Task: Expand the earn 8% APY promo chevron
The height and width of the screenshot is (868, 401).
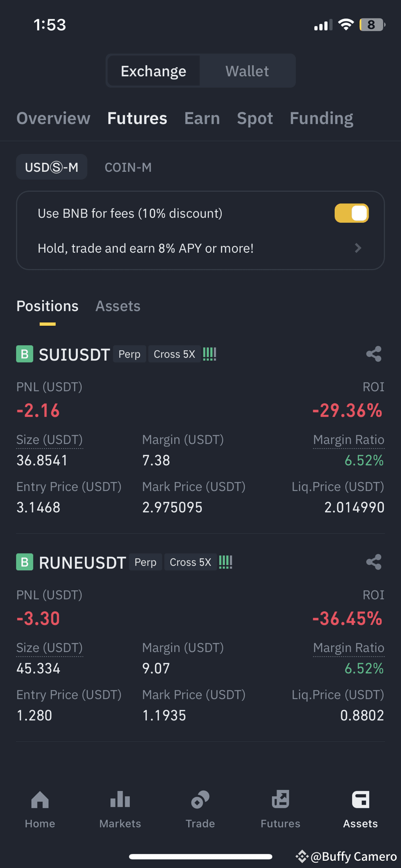Action: click(358, 248)
